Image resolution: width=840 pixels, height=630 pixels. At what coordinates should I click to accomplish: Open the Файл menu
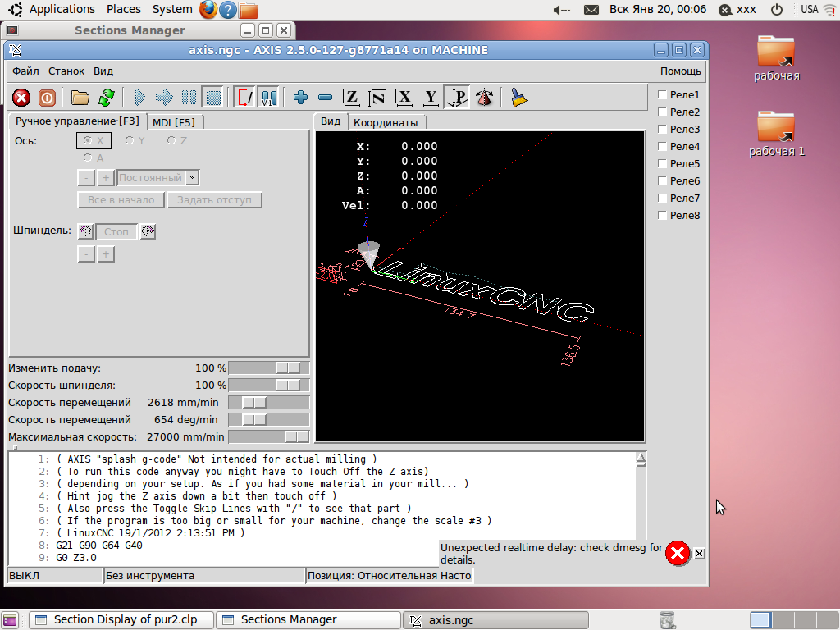pos(25,71)
